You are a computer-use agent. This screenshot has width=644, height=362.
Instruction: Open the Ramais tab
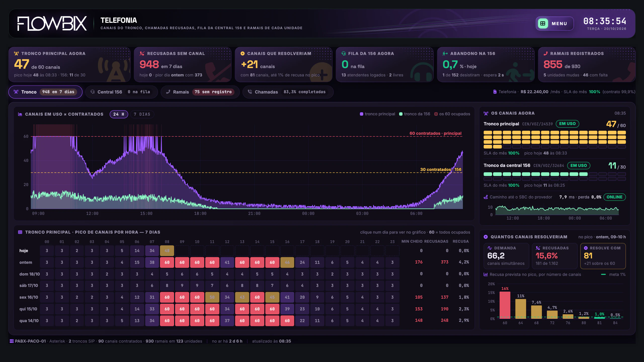tap(200, 92)
